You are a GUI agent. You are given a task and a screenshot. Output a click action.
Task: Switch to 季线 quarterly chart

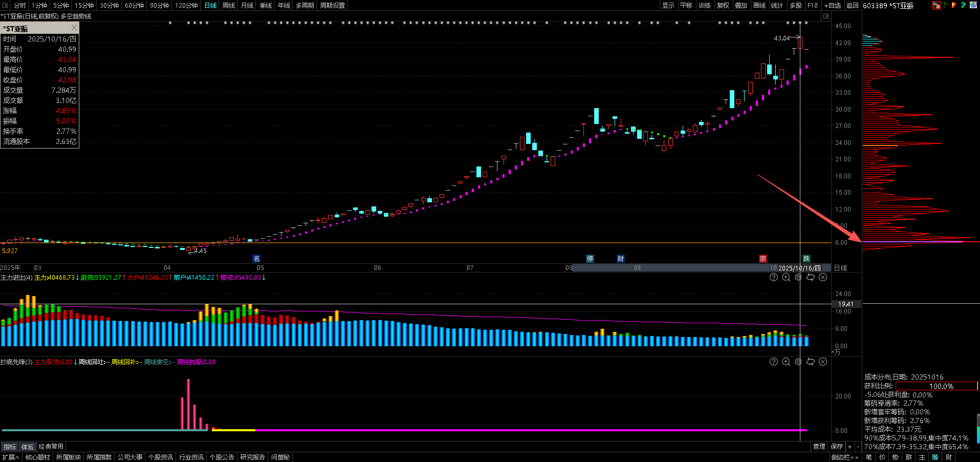tap(266, 5)
